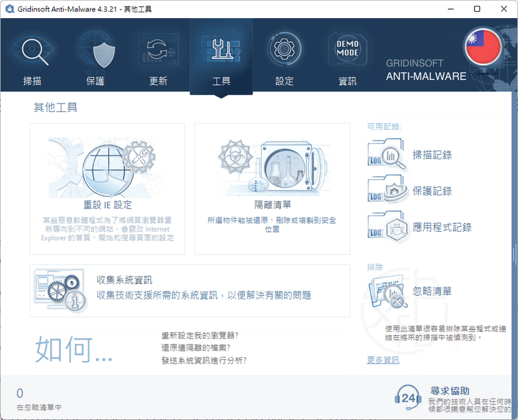Click the DEMO MODE 資訊 icon
The height and width of the screenshot is (420, 518).
click(348, 49)
